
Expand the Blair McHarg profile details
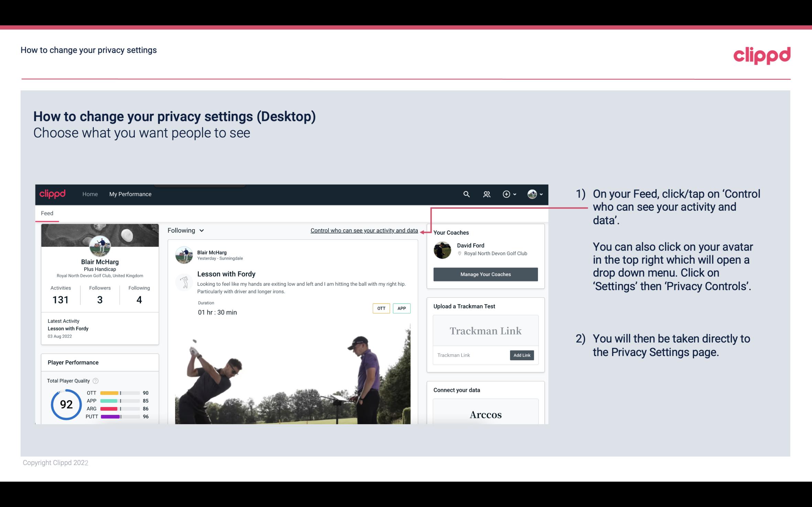pyautogui.click(x=99, y=261)
